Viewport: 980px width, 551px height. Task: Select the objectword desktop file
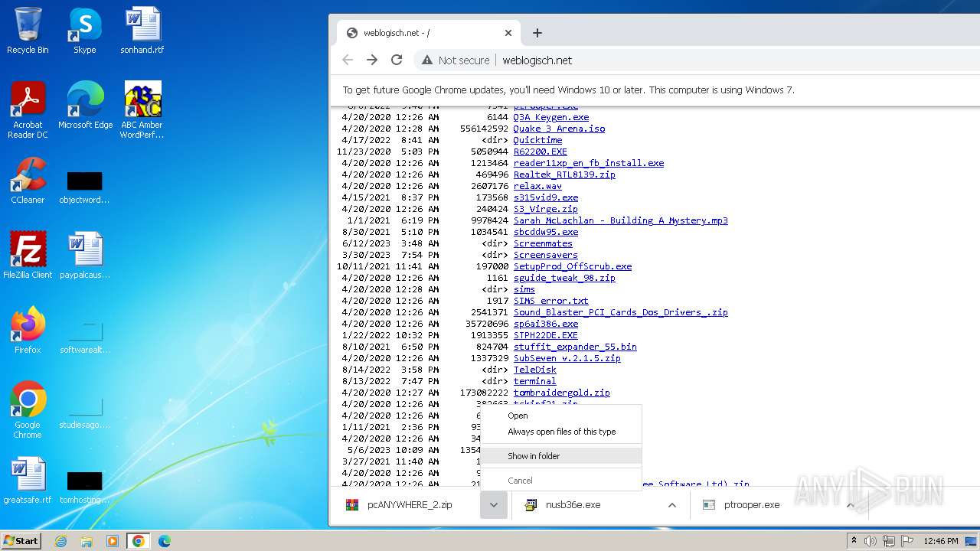pyautogui.click(x=85, y=187)
